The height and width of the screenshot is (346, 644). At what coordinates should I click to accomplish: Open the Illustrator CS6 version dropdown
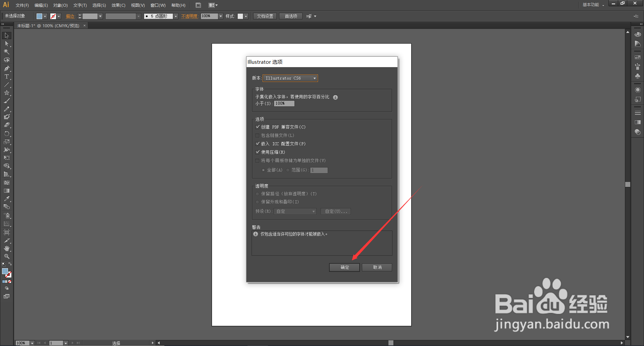click(x=290, y=78)
